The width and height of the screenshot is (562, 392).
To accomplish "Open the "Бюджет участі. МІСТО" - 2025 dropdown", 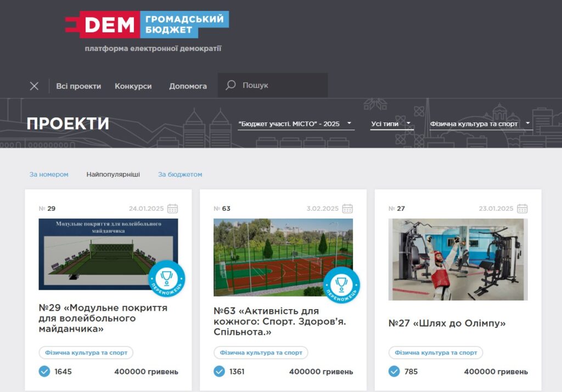I will click(x=295, y=124).
